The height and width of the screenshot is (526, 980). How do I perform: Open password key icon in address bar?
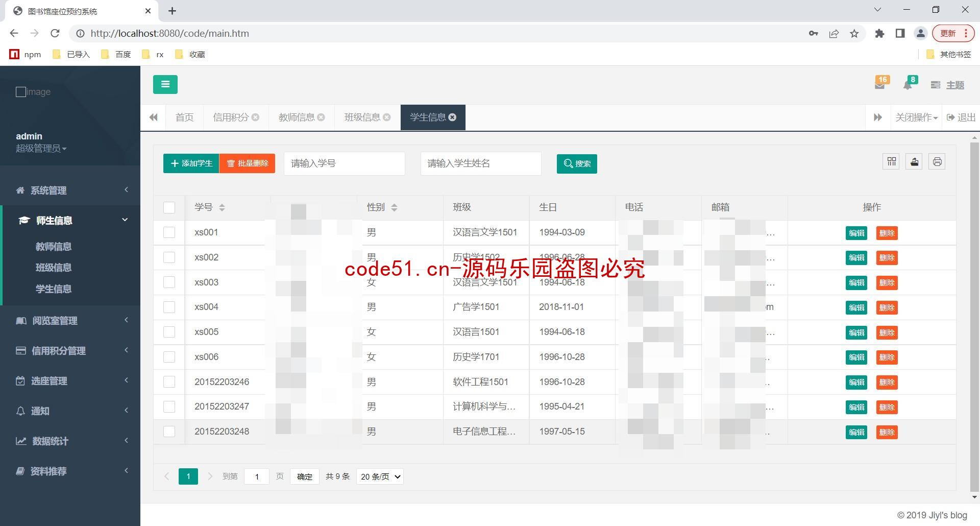814,33
